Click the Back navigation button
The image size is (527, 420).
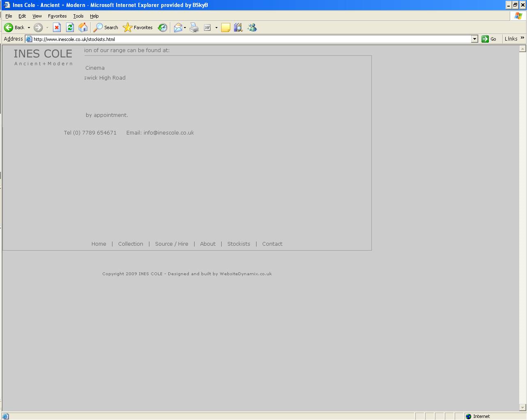(x=14, y=27)
